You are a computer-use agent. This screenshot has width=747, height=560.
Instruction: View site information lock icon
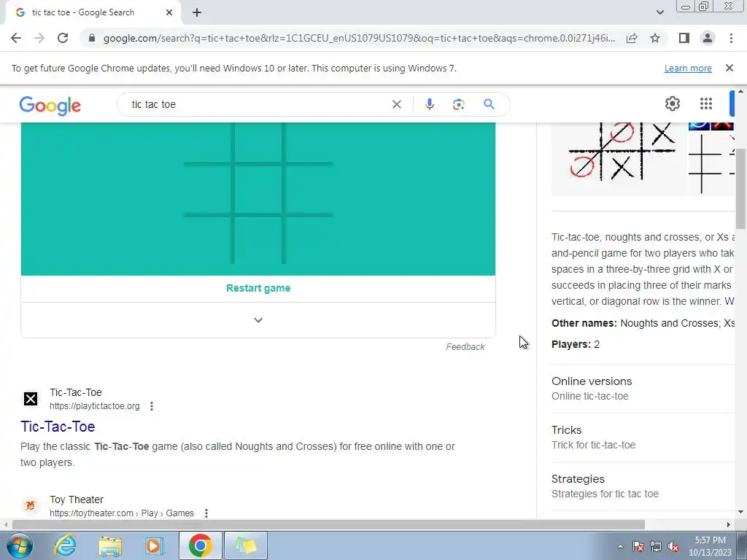(92, 38)
